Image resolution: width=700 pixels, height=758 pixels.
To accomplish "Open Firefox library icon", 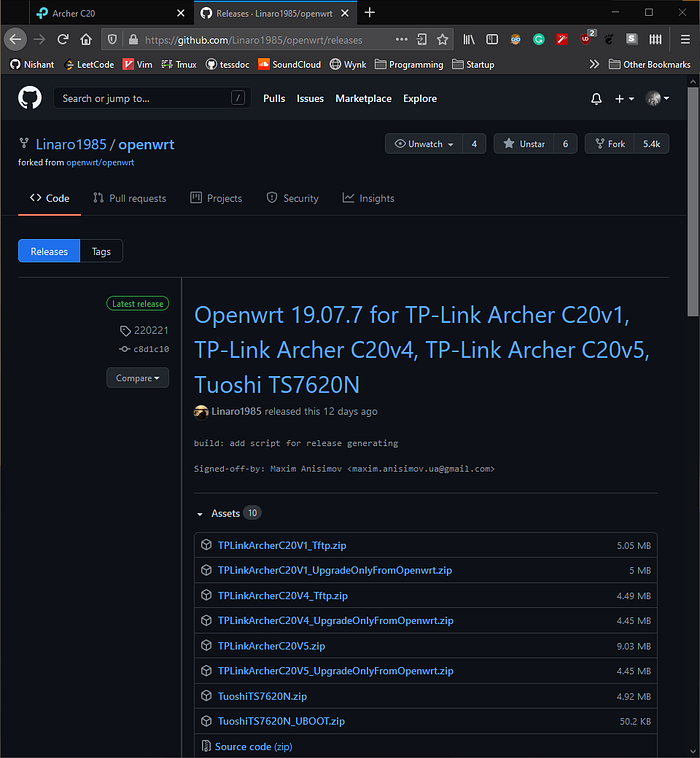I will (469, 40).
